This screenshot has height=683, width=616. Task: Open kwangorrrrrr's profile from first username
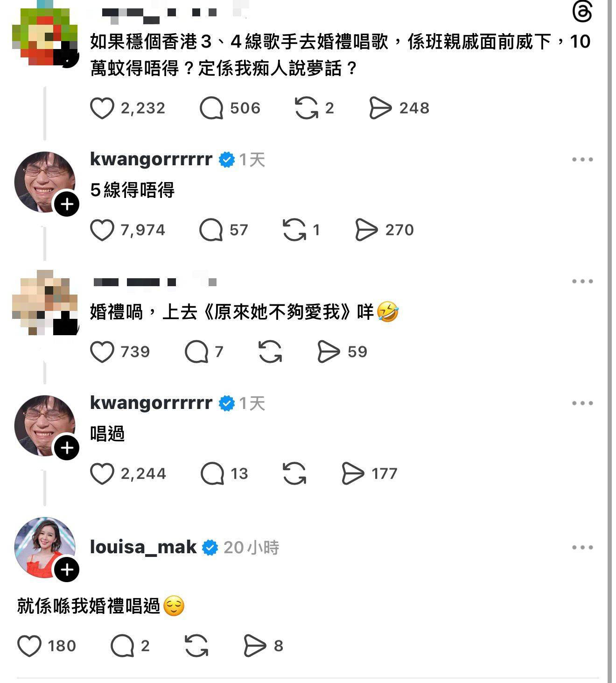tap(151, 159)
